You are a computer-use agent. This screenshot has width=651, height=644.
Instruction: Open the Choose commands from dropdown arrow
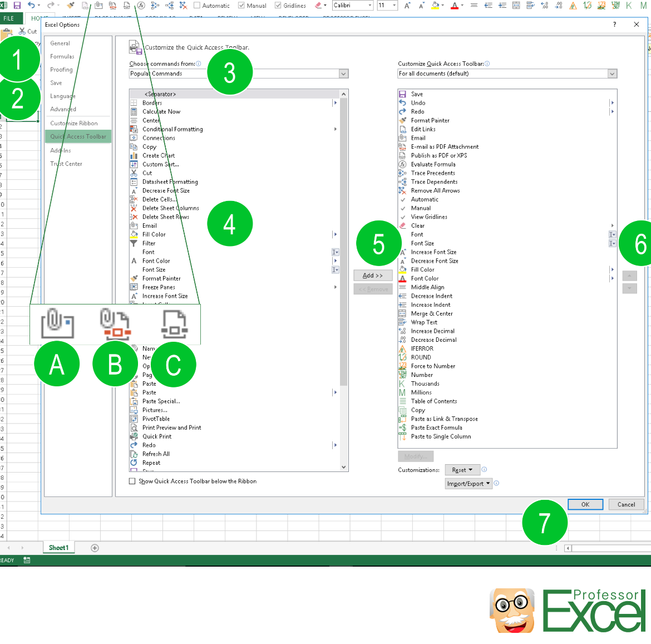[344, 73]
